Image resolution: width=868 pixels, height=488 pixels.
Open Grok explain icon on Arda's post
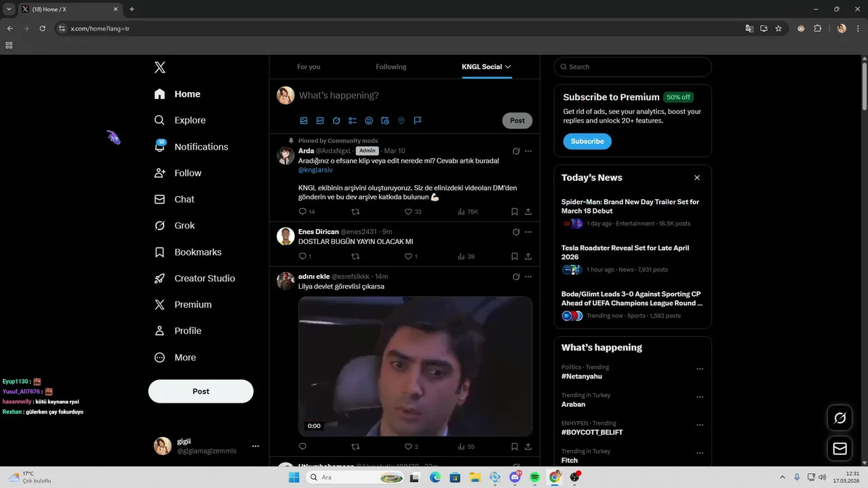point(516,151)
